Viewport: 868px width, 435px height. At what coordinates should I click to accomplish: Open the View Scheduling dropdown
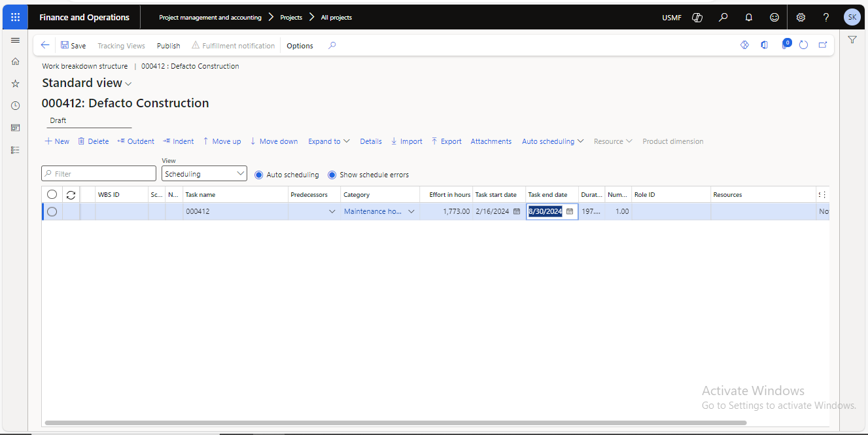tap(204, 174)
